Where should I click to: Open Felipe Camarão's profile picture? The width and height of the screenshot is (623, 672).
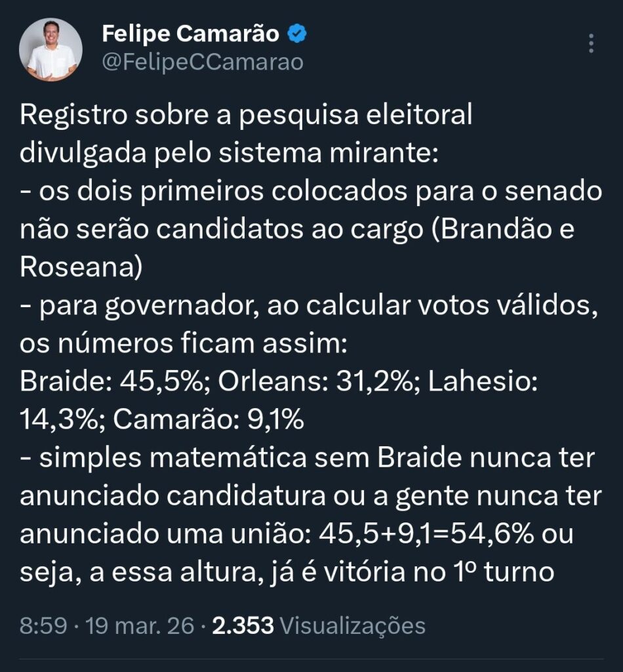pos(50,50)
